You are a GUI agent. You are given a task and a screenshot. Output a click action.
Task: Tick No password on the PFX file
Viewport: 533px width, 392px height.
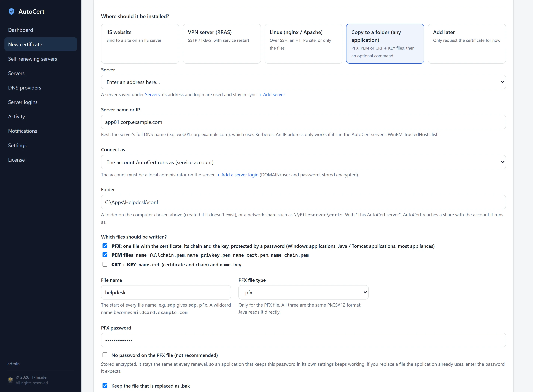tap(105, 355)
